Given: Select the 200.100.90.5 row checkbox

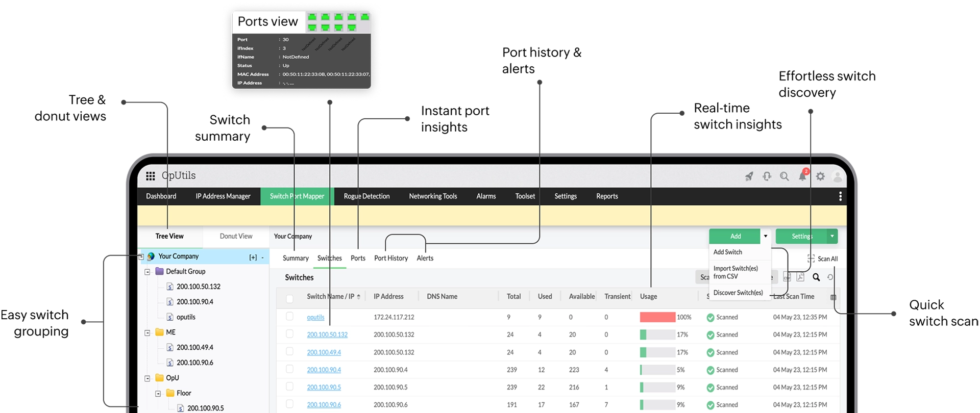Looking at the screenshot, I should tap(289, 386).
